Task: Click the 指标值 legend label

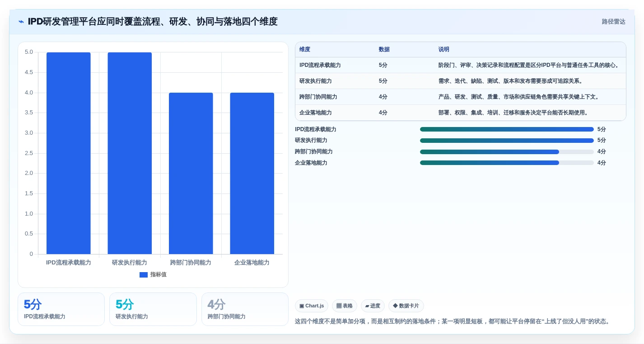Action: pos(159,275)
